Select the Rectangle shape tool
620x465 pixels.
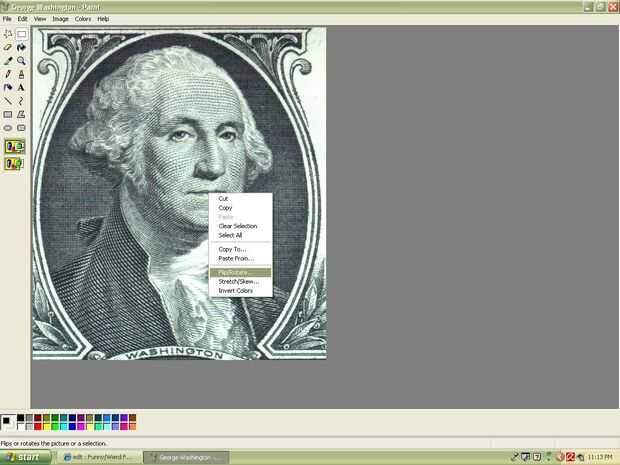8,114
